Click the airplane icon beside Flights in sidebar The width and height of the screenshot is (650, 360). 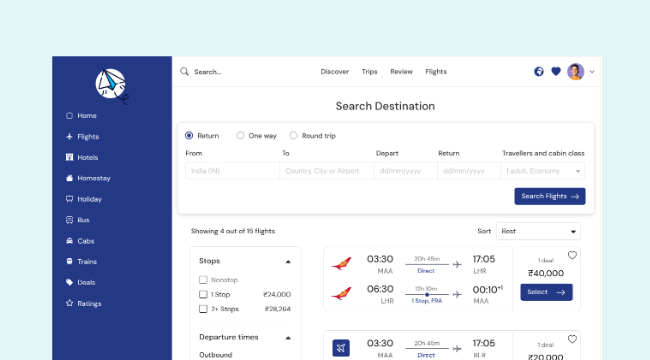click(x=69, y=136)
